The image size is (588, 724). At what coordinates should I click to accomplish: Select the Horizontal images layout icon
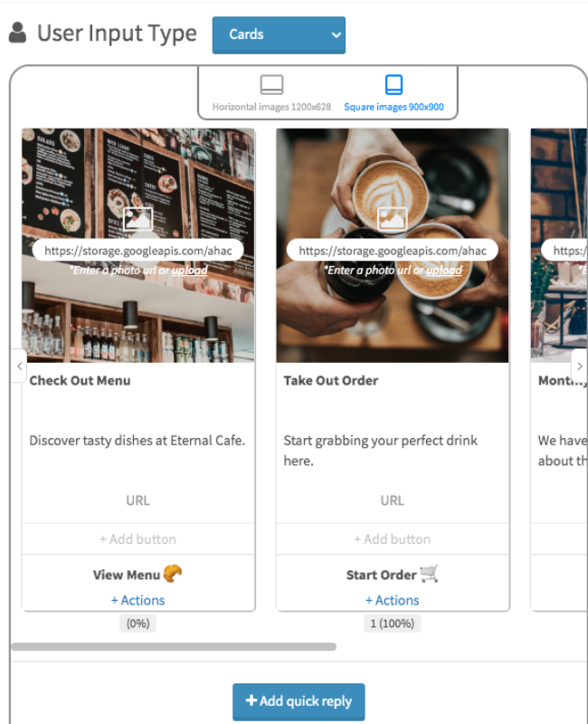(x=271, y=84)
